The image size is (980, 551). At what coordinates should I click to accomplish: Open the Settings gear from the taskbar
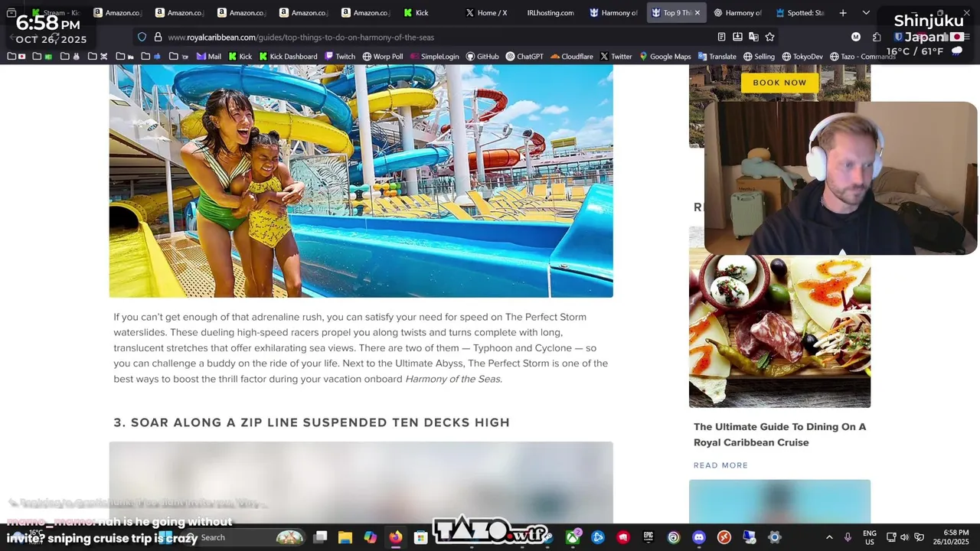[x=774, y=537]
